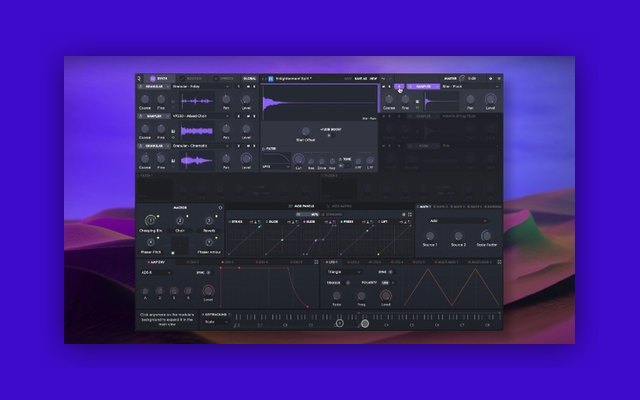Open the settings gear in the top bar
This screenshot has height=400, width=640.
point(490,78)
